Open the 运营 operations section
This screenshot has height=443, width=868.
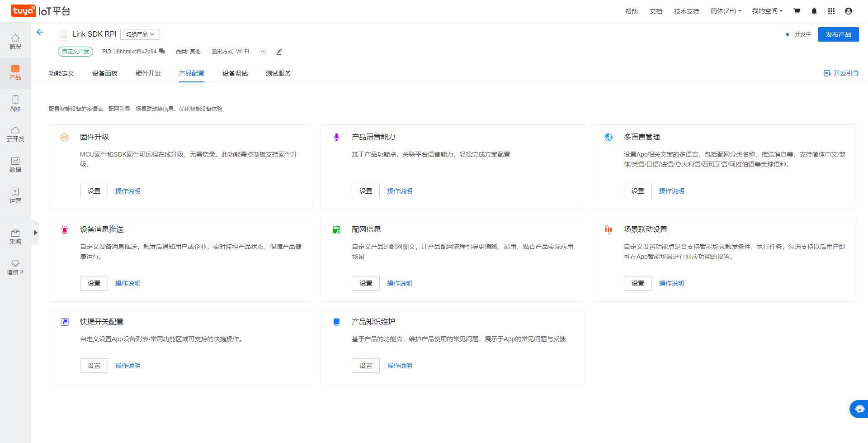click(x=15, y=196)
